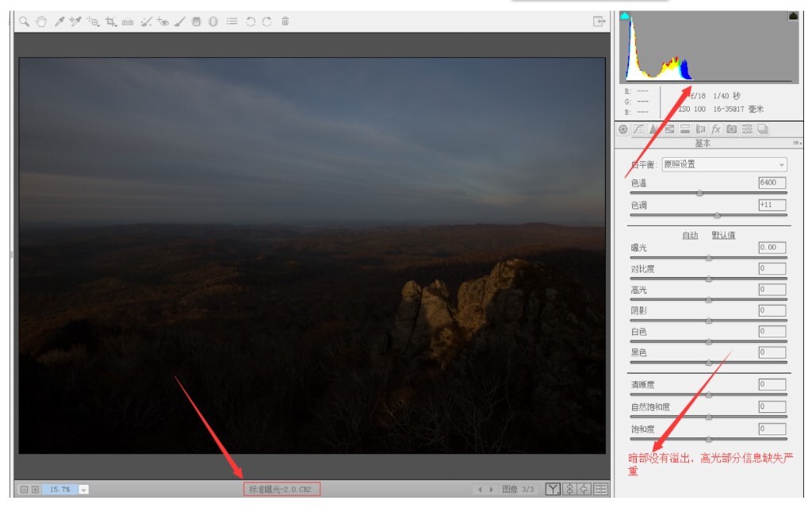This screenshot has width=812, height=508.
Task: Select the White Balance eyedropper tool
Action: tap(59, 21)
